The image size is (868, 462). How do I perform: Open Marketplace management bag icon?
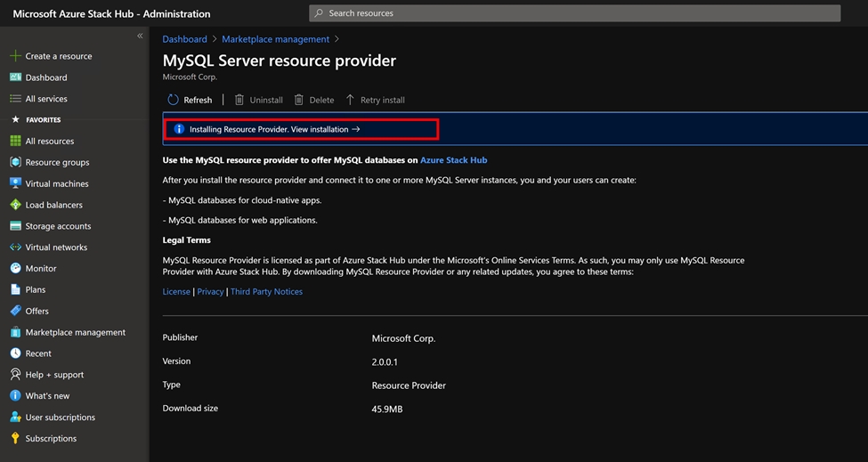(15, 332)
